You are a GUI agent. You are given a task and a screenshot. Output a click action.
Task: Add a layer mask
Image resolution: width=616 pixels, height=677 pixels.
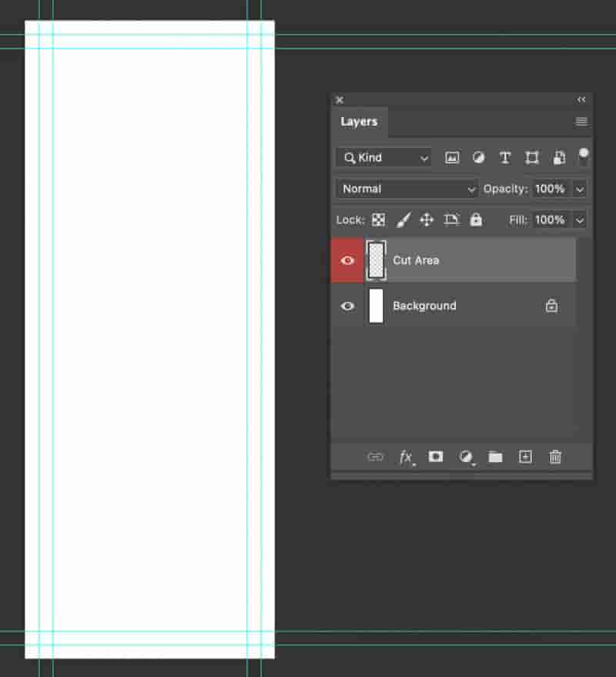436,457
